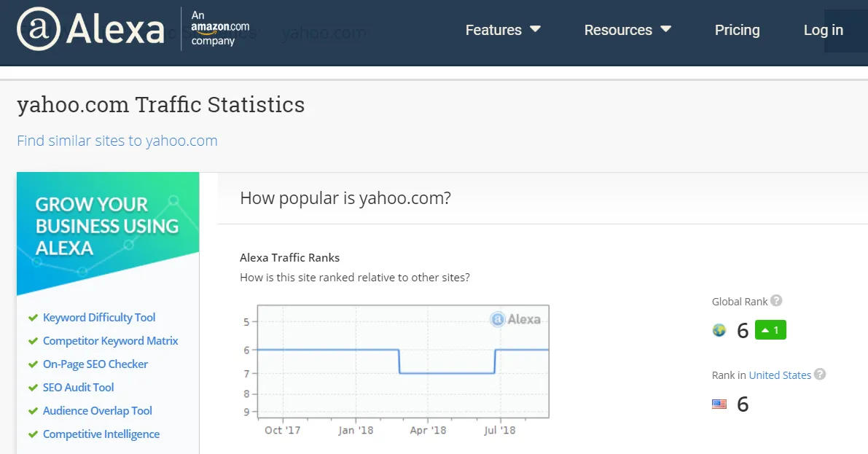Click the globe icon beside global rank
The image size is (868, 454).
tap(719, 331)
